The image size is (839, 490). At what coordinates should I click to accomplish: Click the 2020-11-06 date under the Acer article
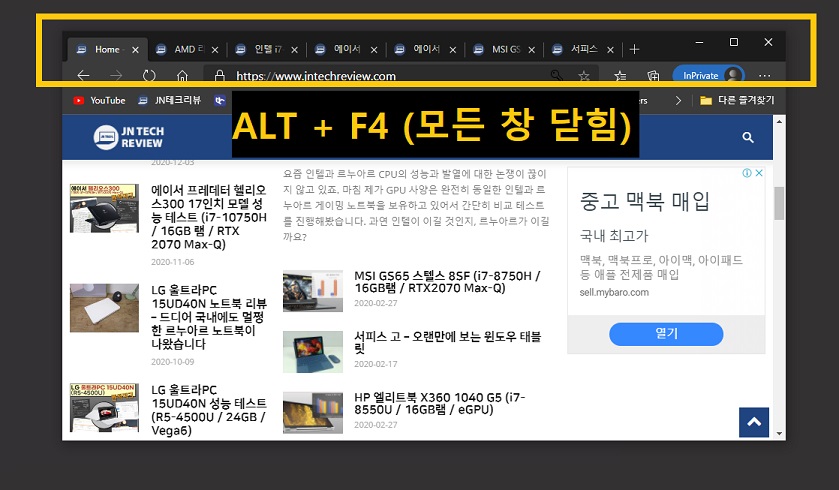pyautogui.click(x=172, y=262)
